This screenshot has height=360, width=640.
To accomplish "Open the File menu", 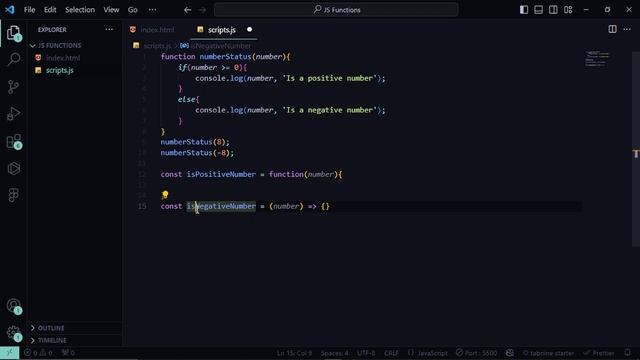I will (x=29, y=10).
